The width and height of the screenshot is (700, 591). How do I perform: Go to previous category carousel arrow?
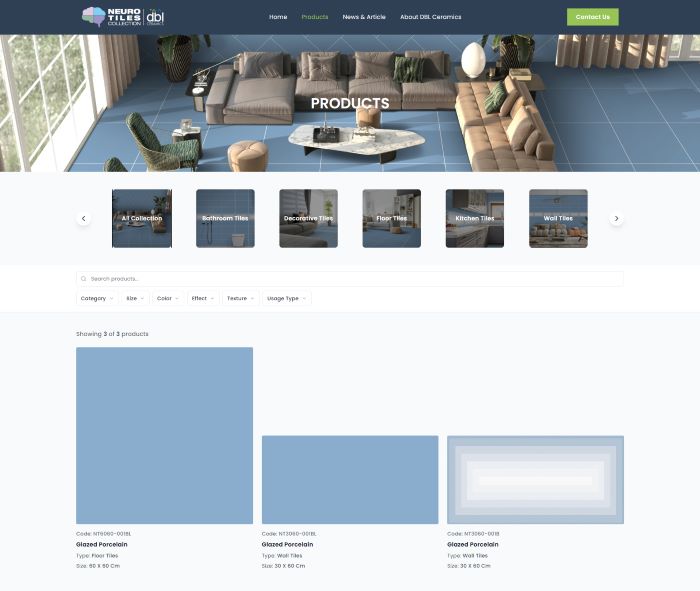click(83, 218)
